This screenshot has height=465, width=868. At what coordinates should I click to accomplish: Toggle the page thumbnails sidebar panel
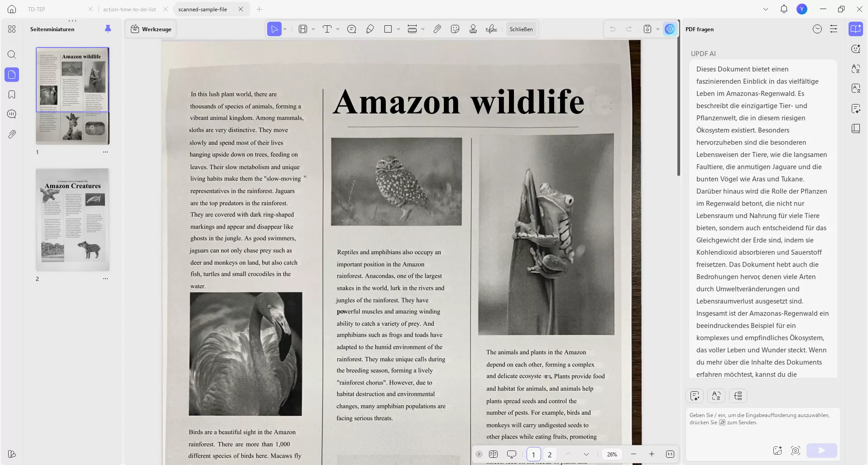[12, 75]
